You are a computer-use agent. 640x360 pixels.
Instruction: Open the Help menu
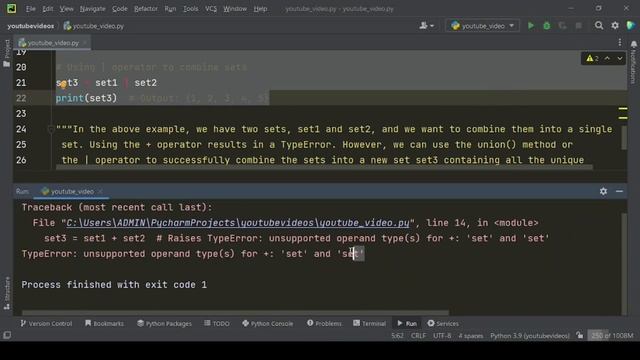260,9
